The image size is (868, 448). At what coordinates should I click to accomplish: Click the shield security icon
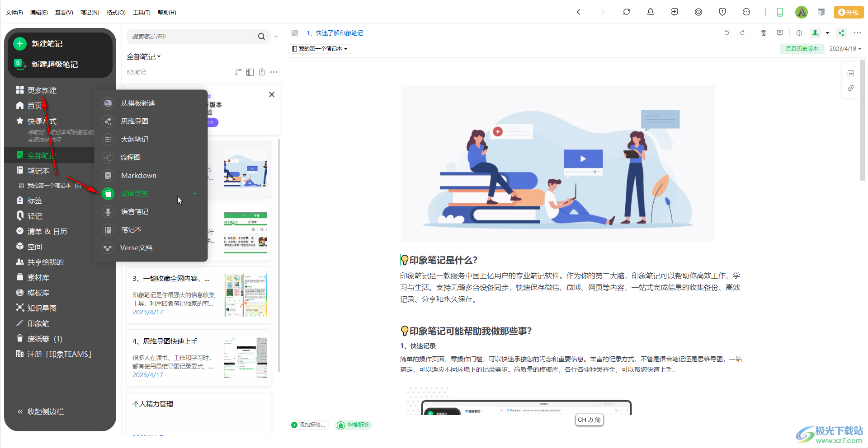tap(722, 12)
